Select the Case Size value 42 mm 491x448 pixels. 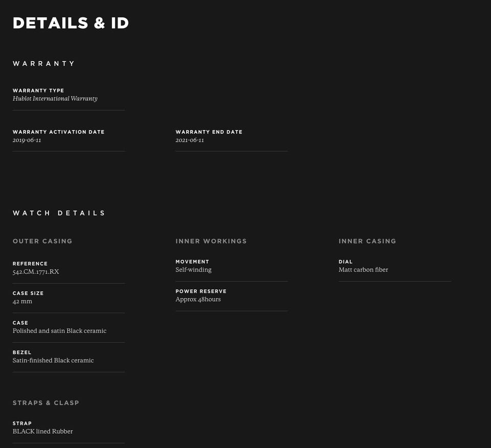22,301
